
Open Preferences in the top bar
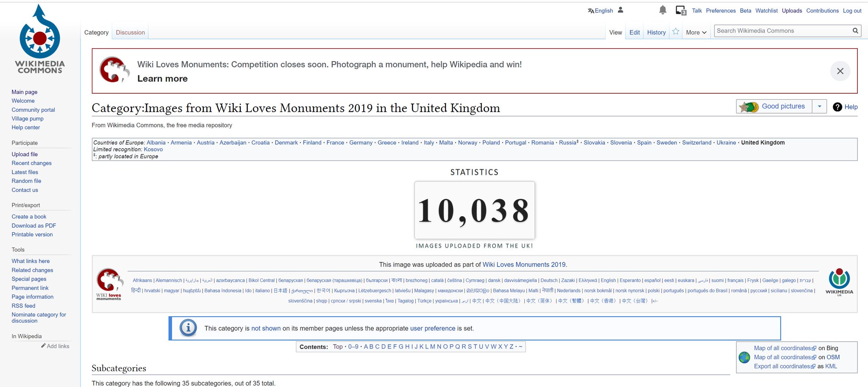tap(721, 11)
